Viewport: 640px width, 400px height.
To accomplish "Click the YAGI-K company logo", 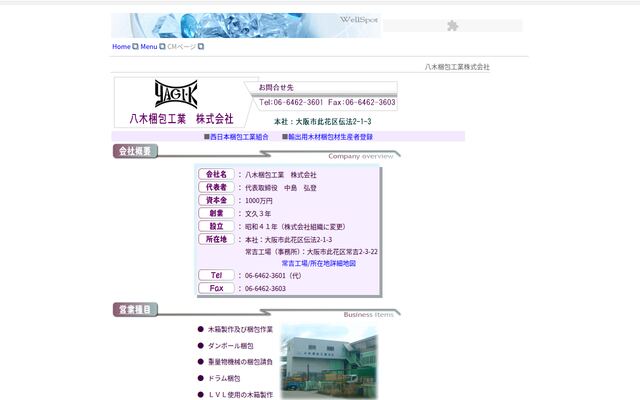I will click(x=176, y=94).
